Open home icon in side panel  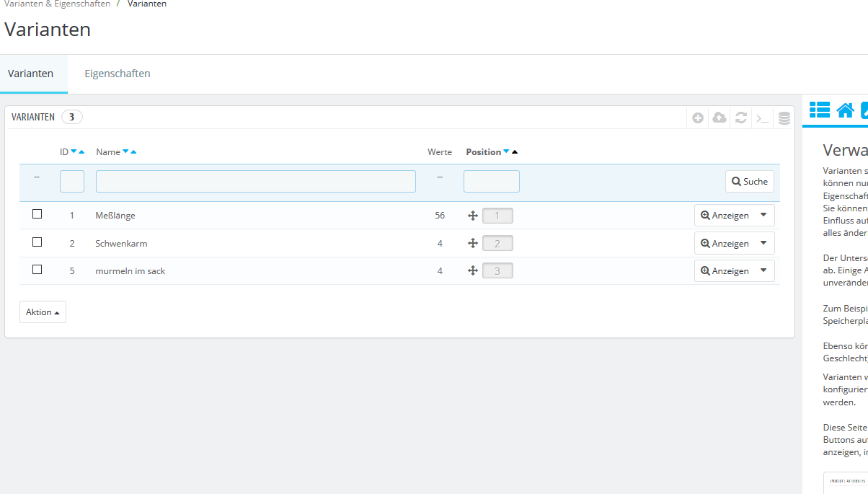pyautogui.click(x=845, y=110)
